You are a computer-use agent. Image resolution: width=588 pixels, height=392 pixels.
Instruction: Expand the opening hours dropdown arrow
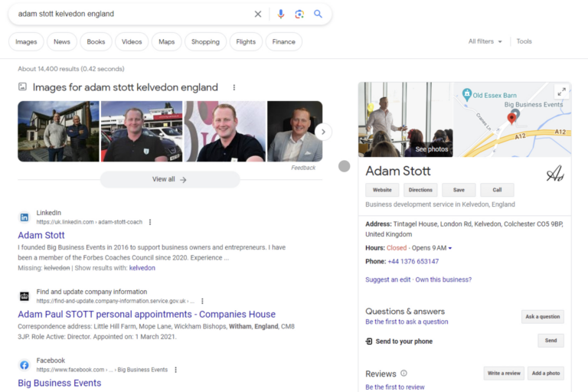(x=450, y=248)
